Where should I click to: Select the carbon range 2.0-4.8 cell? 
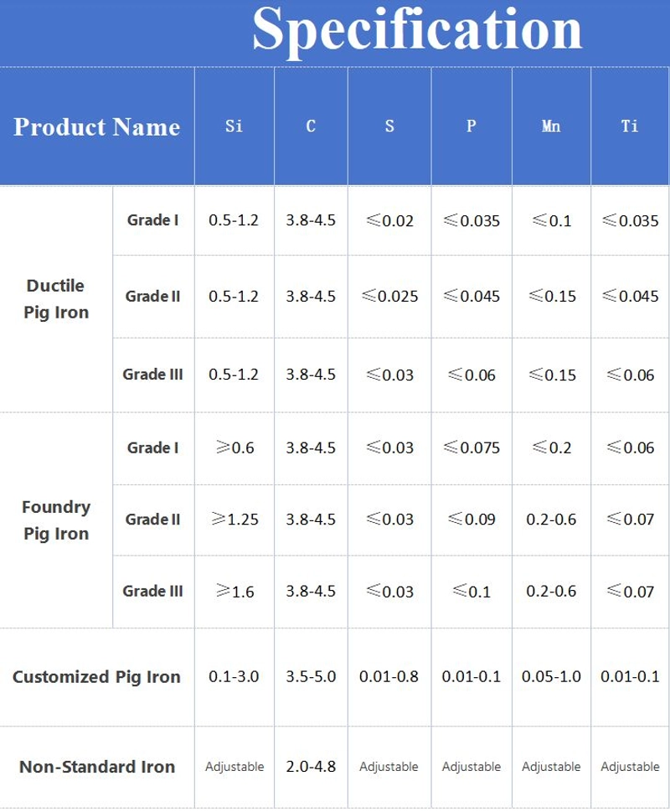(311, 766)
